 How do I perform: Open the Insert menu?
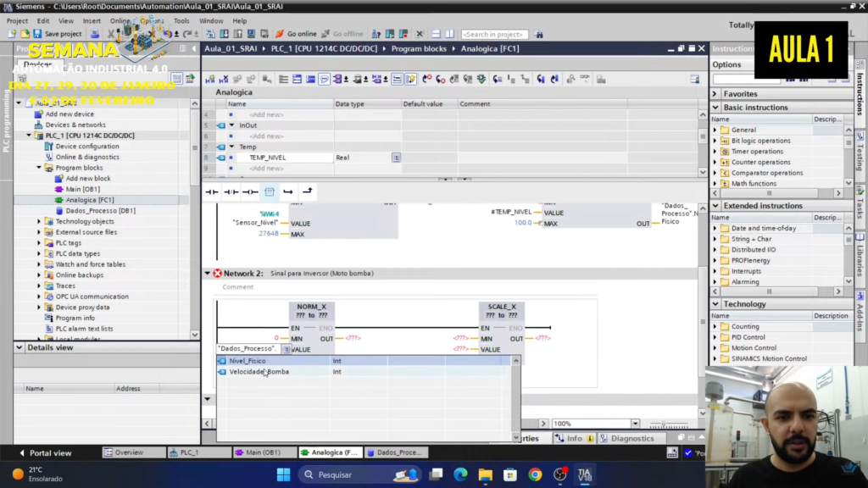coord(92,20)
